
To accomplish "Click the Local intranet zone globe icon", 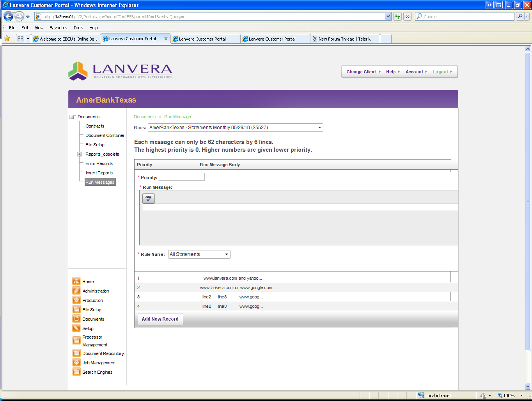I will tap(421, 395).
